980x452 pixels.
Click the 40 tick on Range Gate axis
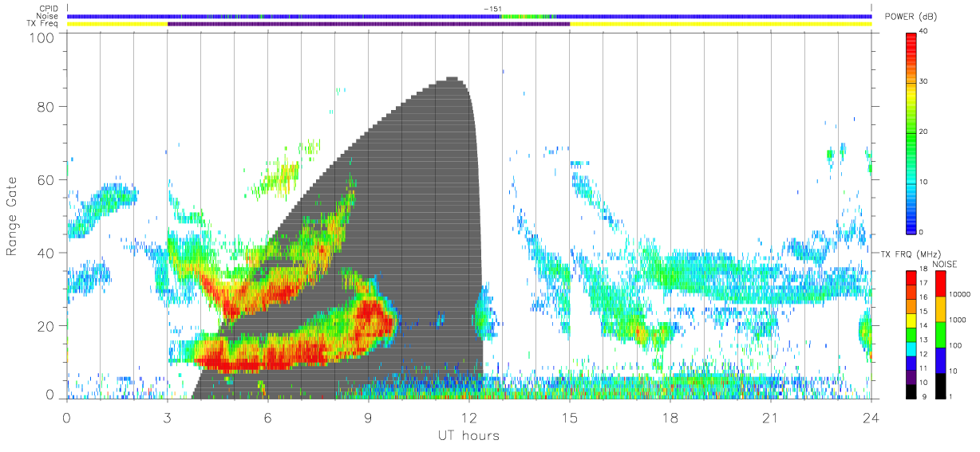(47, 253)
